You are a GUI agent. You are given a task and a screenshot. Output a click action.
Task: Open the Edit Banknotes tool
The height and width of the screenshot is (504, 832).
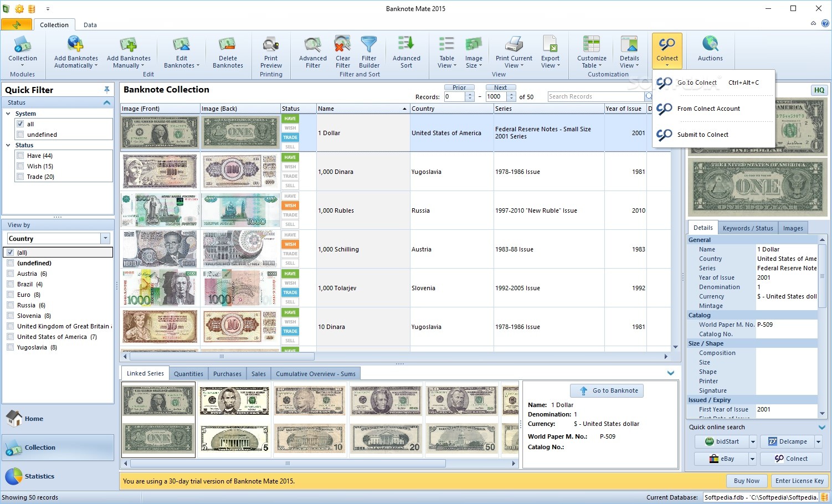click(x=182, y=52)
